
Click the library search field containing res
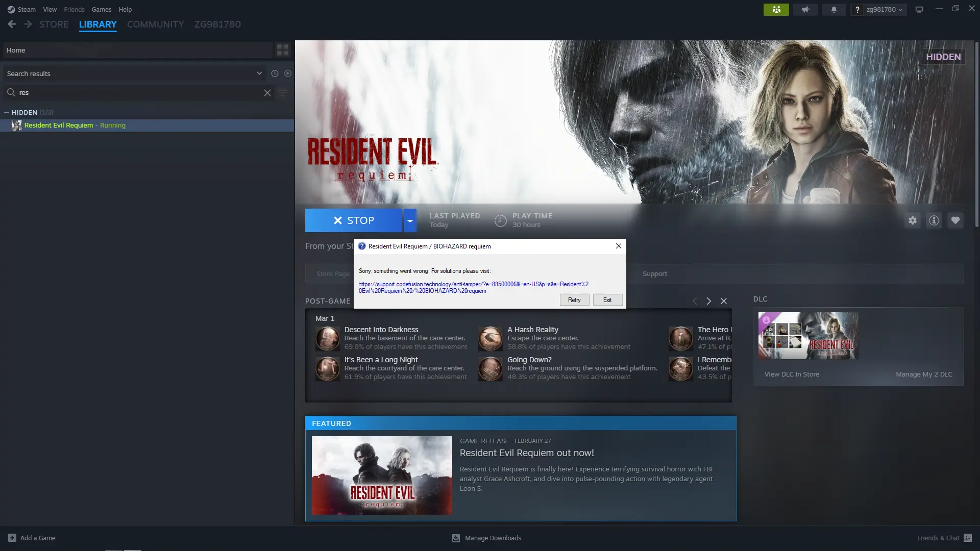[138, 92]
